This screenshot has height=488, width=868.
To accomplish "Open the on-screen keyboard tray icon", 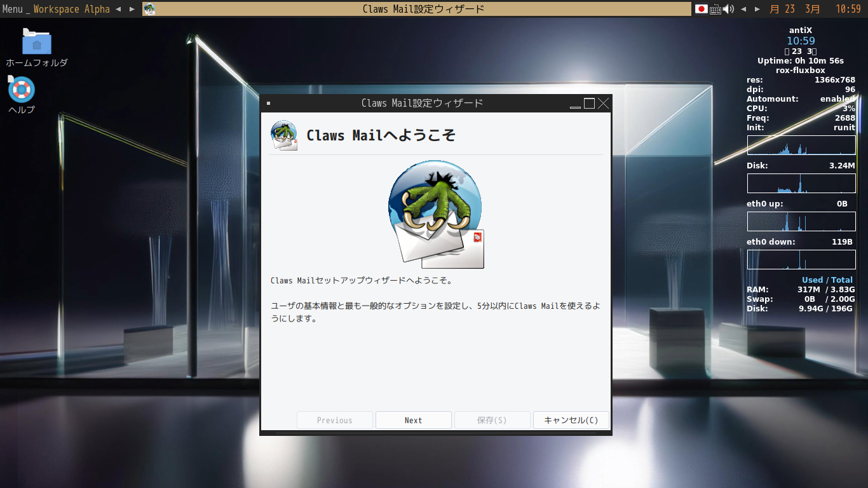I will (x=715, y=9).
